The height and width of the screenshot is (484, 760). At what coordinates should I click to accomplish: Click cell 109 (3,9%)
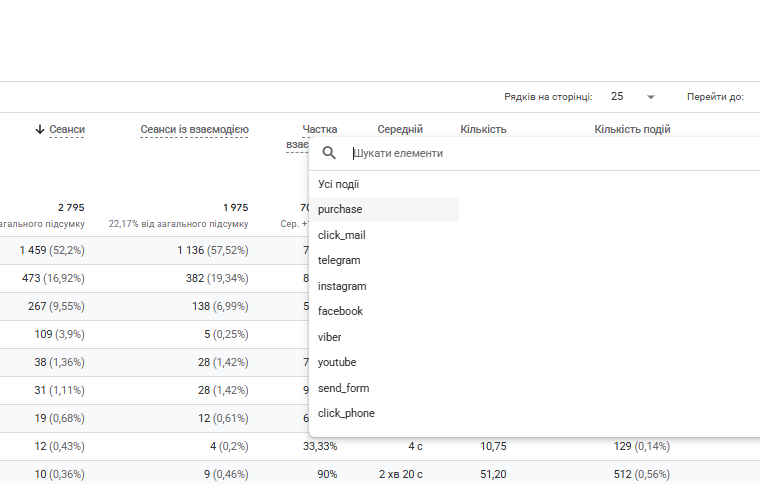[59, 334]
